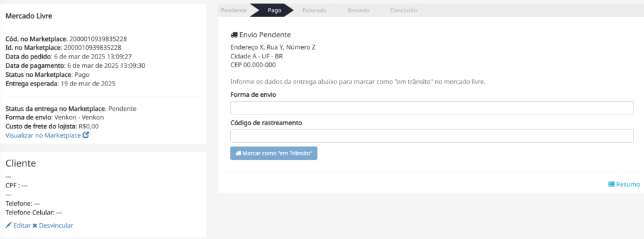Open the Resumo link

(628, 184)
